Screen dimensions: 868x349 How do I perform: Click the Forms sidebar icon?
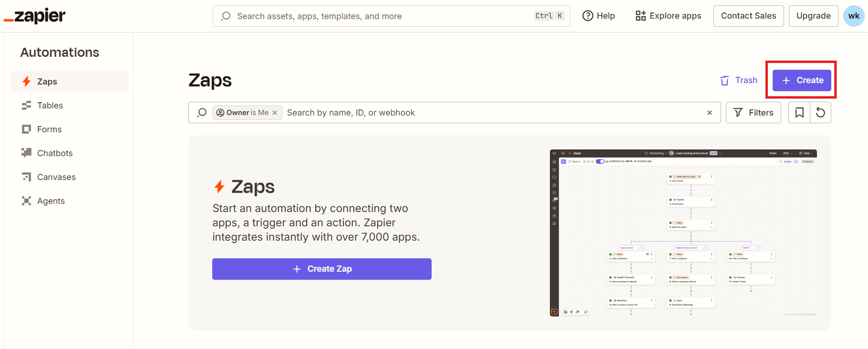pyautogui.click(x=27, y=129)
